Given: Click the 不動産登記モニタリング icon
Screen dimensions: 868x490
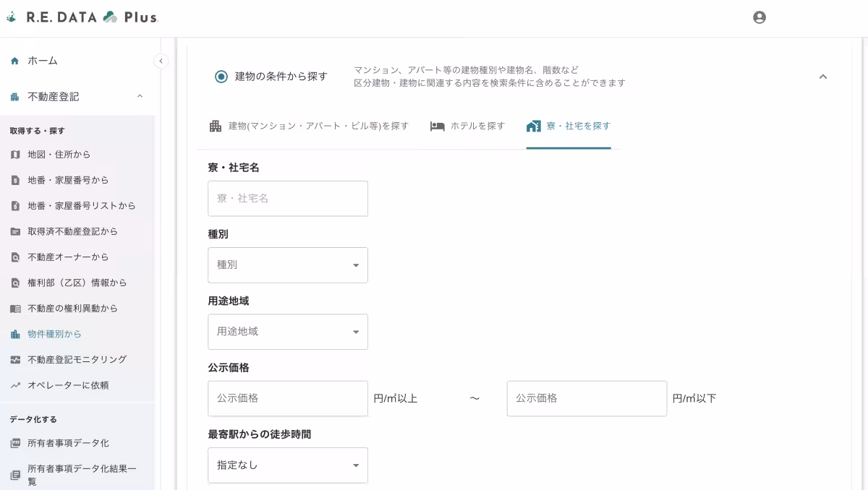Looking at the screenshot, I should (x=14, y=359).
